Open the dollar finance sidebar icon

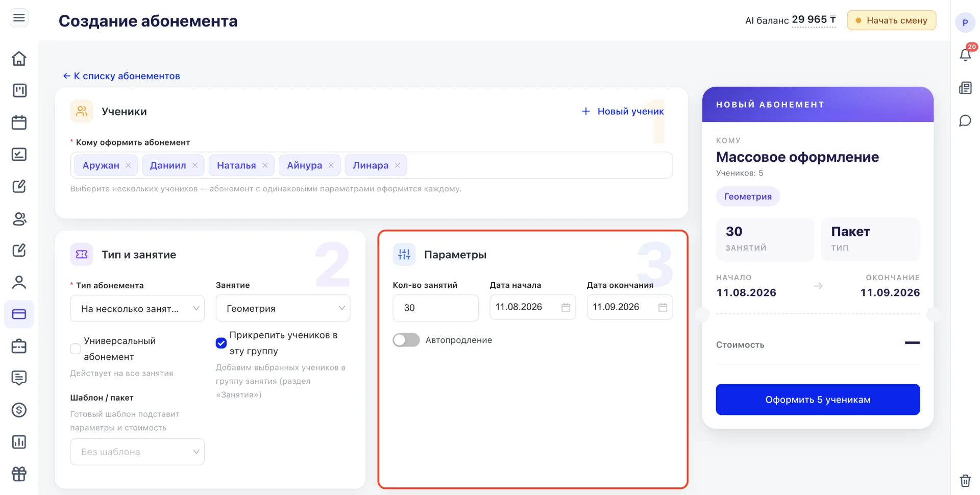click(19, 410)
